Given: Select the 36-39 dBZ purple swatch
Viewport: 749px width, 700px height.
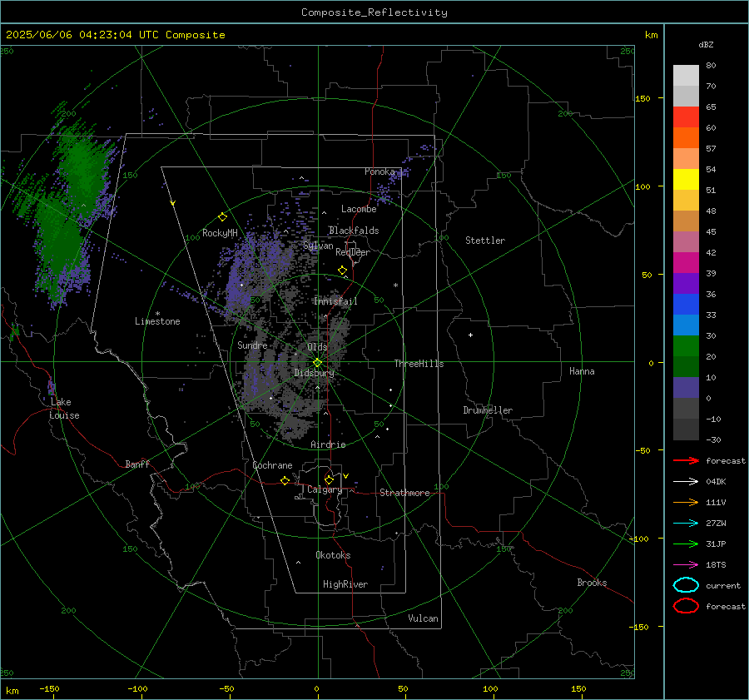Looking at the screenshot, I should [686, 284].
